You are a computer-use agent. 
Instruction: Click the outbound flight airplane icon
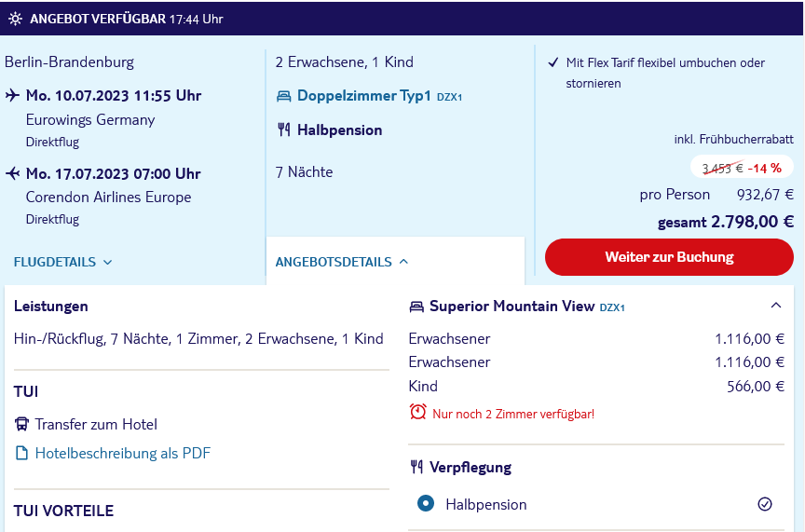point(12,95)
